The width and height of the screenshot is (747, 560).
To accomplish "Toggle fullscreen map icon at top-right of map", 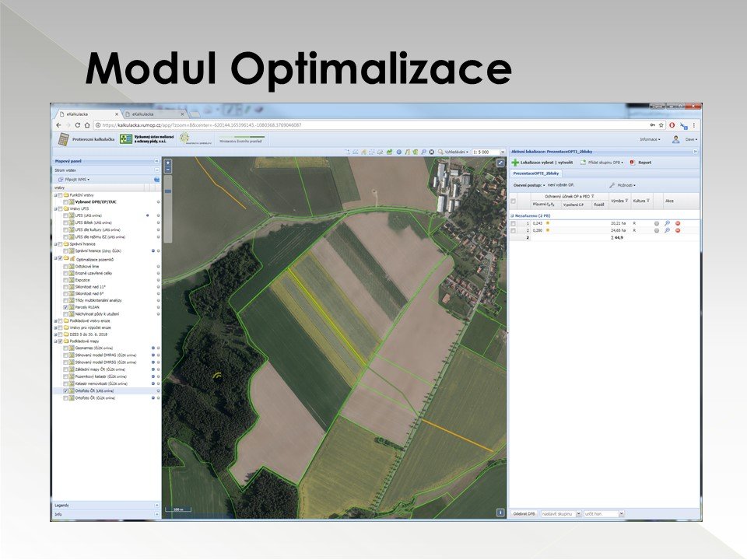I will click(x=502, y=163).
